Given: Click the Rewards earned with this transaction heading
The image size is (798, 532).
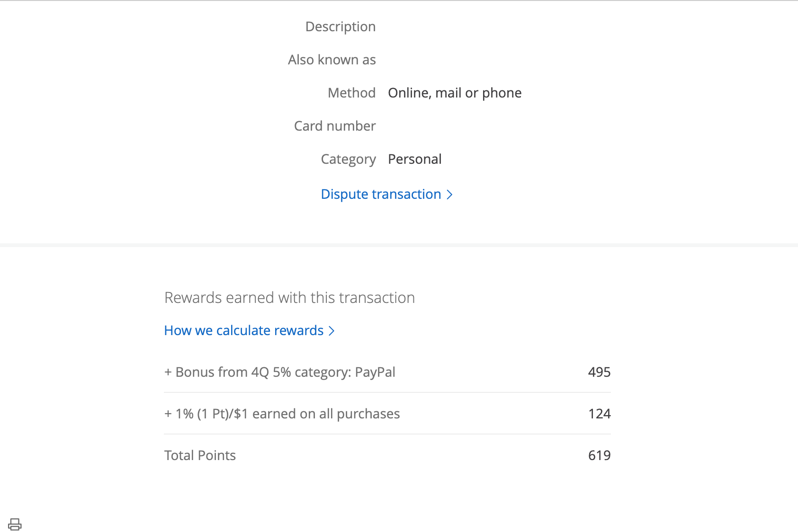Looking at the screenshot, I should click(289, 298).
